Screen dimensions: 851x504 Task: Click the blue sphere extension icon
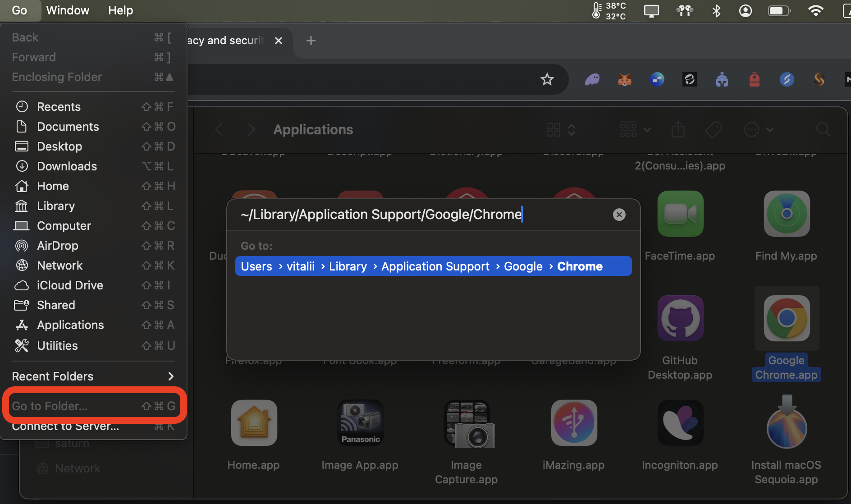tap(657, 80)
